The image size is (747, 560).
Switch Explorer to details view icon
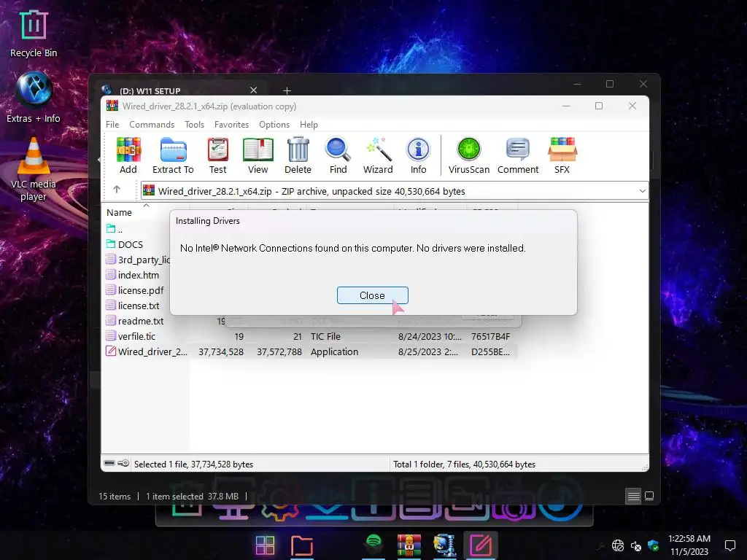pyautogui.click(x=633, y=496)
